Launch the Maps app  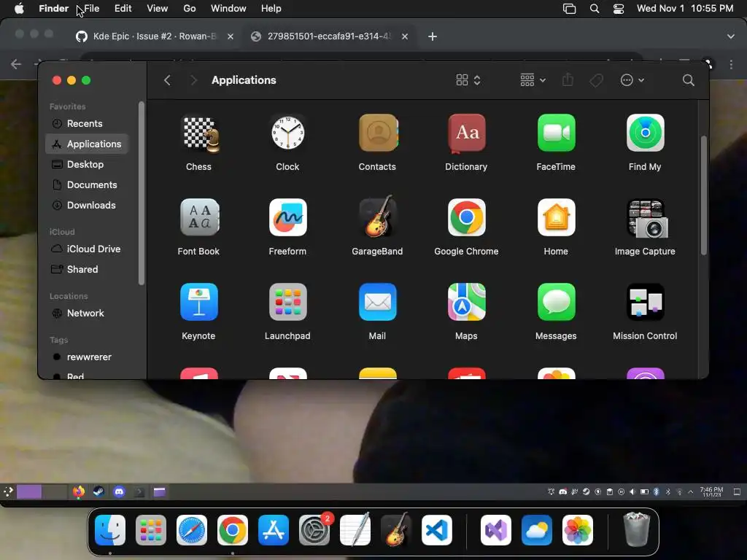tap(466, 302)
